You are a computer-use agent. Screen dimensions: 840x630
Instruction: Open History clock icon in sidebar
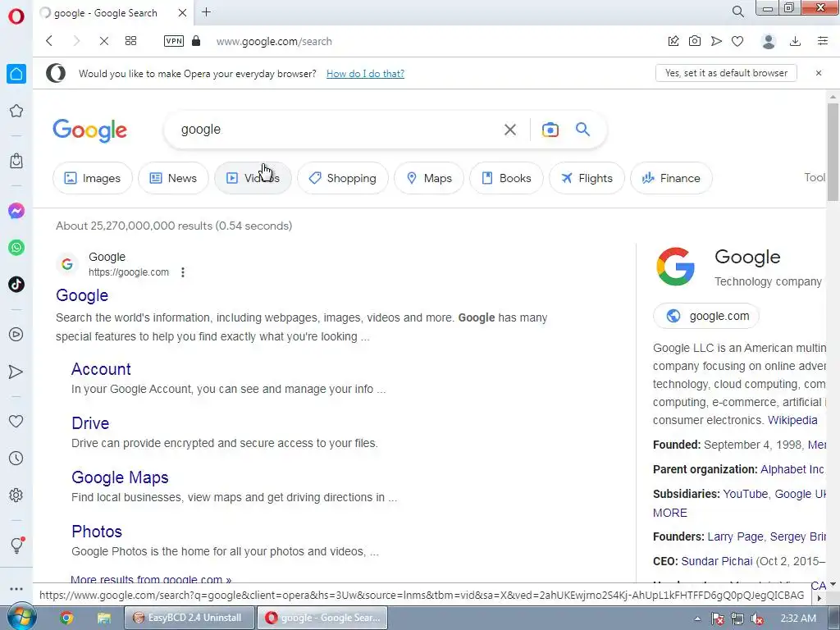(16, 458)
